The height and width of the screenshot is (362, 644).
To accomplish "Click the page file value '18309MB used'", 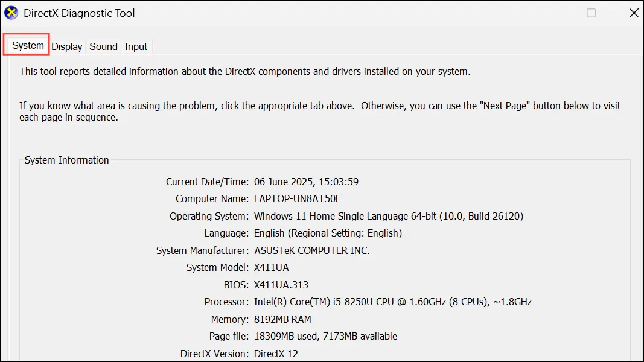I will coord(325,337).
